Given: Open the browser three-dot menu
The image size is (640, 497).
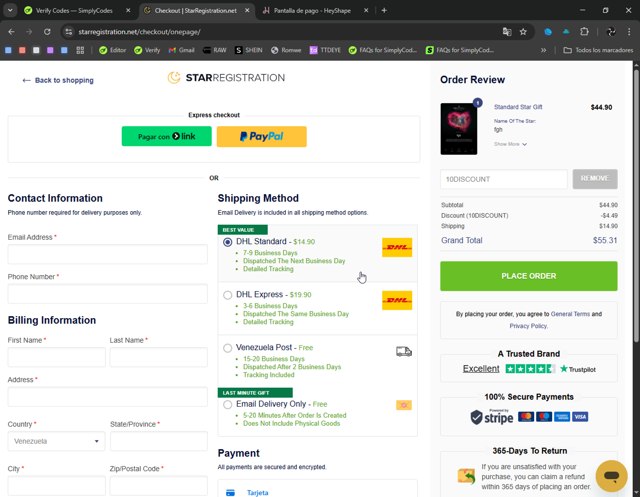Looking at the screenshot, I should pyautogui.click(x=629, y=32).
